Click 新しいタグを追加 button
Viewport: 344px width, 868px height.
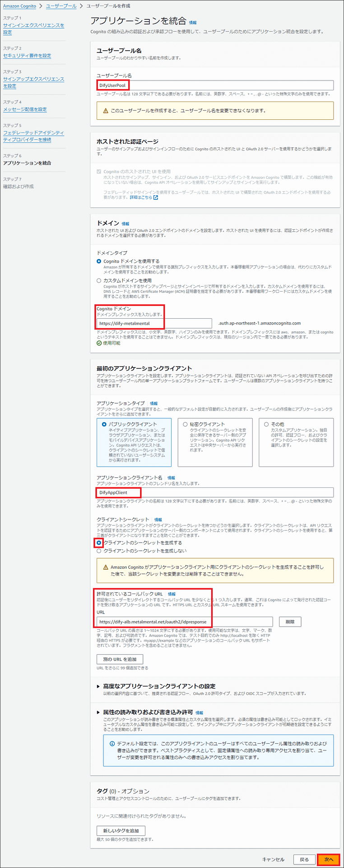click(x=121, y=830)
